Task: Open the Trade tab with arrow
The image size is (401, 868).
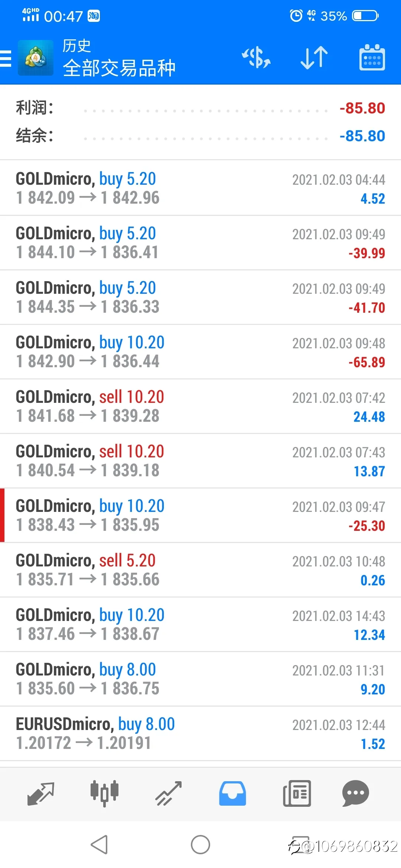Action: click(169, 793)
